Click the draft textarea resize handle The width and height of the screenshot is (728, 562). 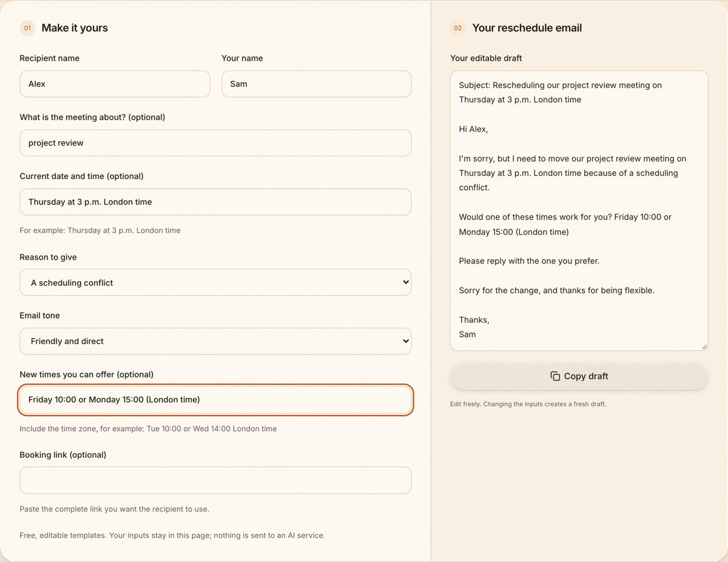[704, 347]
